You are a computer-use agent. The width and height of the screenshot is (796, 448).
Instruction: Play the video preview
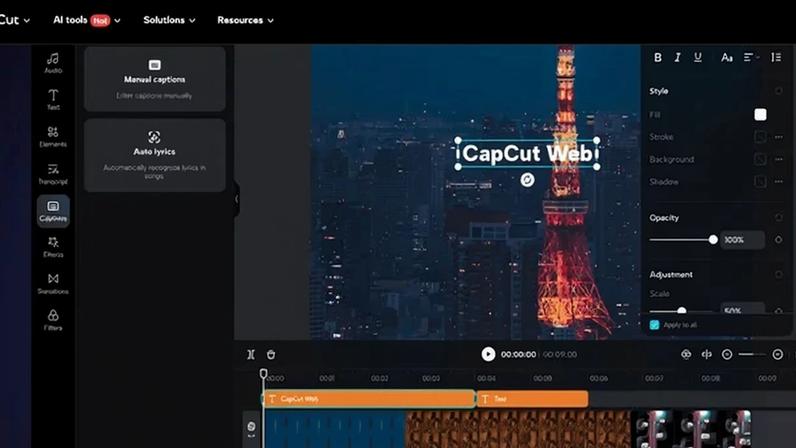point(488,354)
